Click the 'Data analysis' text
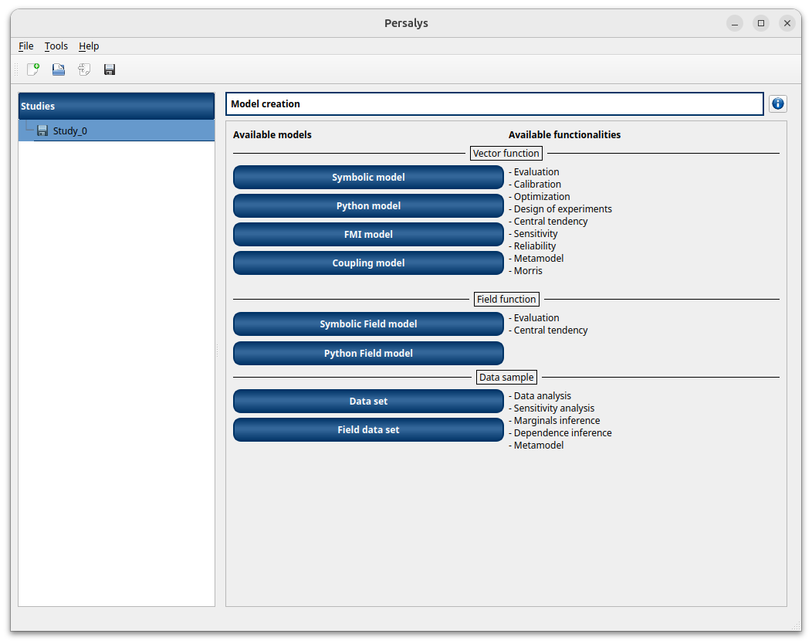The width and height of the screenshot is (812, 644). (x=542, y=396)
